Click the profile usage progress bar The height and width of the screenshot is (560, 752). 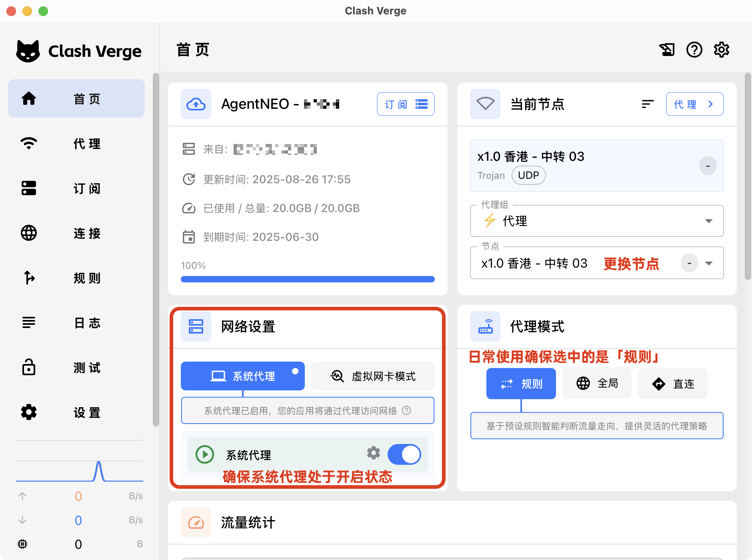[x=308, y=279]
